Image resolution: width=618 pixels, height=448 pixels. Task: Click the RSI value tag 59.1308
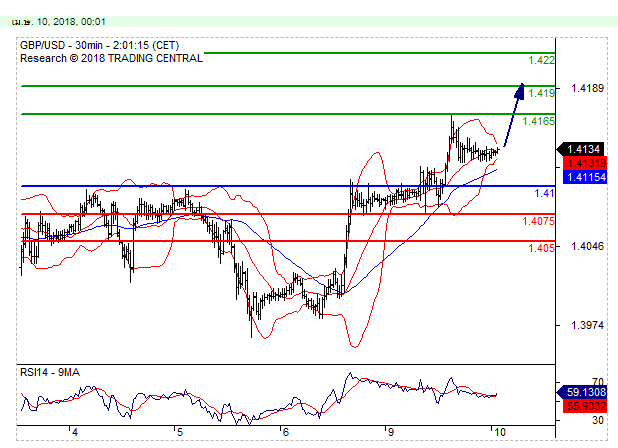(x=582, y=392)
